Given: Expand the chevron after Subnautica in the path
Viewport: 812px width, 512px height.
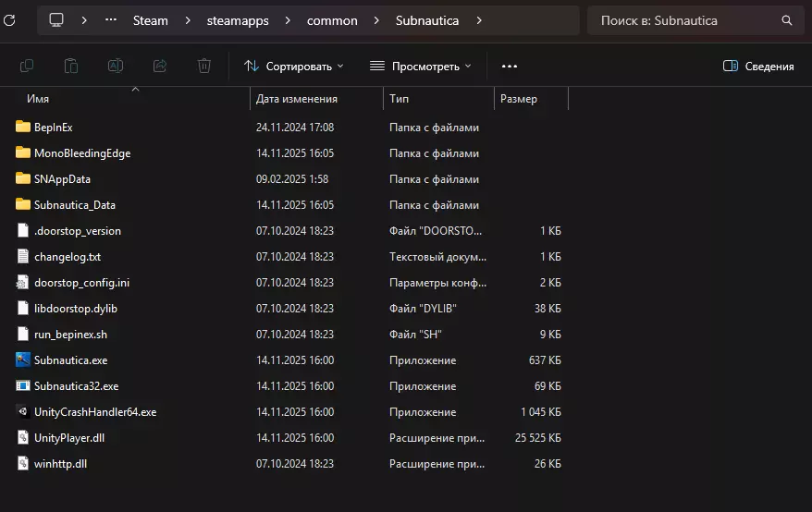Looking at the screenshot, I should [479, 20].
